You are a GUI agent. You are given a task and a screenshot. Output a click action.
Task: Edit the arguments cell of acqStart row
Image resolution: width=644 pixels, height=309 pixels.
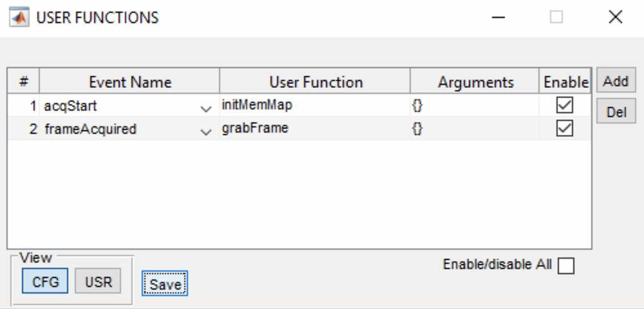[475, 106]
